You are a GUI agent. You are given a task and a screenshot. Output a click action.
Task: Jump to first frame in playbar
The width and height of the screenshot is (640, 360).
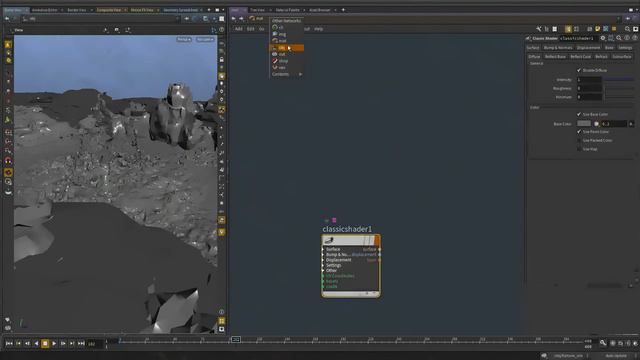tap(9, 344)
